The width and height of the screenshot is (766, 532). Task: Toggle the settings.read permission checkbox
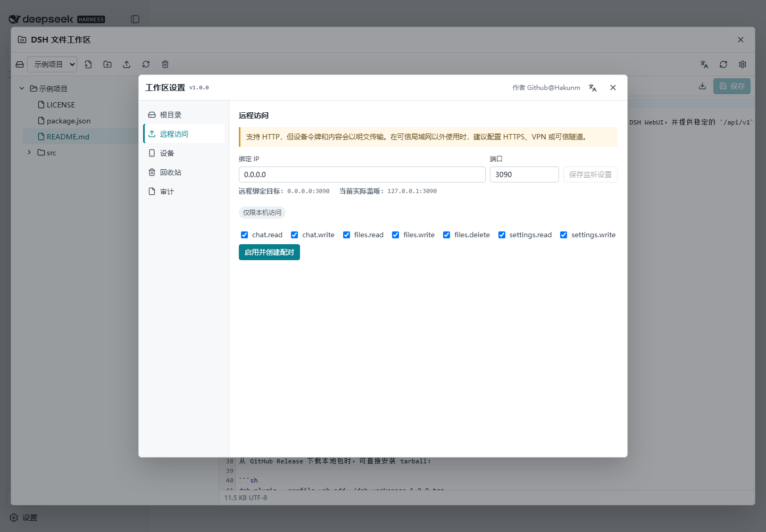pos(502,235)
